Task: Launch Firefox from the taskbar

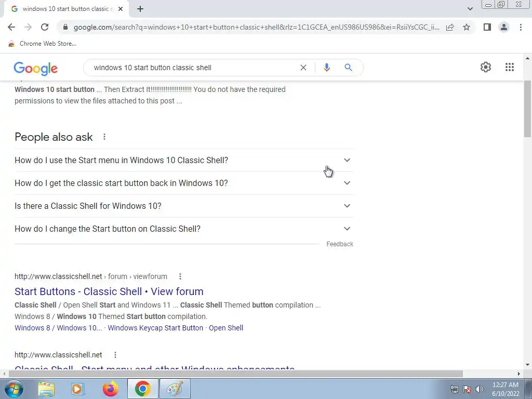Action: 110,389
